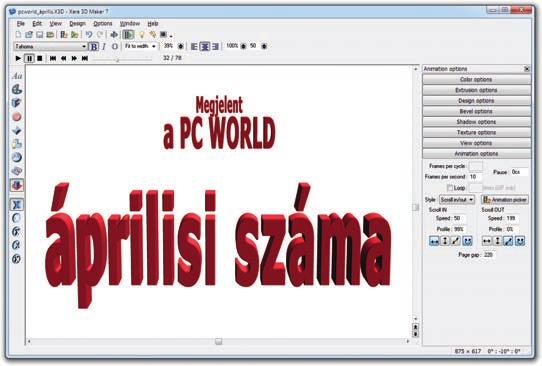Toggle Bold text formatting
Viewport: 542px width, 366px height.
click(93, 46)
